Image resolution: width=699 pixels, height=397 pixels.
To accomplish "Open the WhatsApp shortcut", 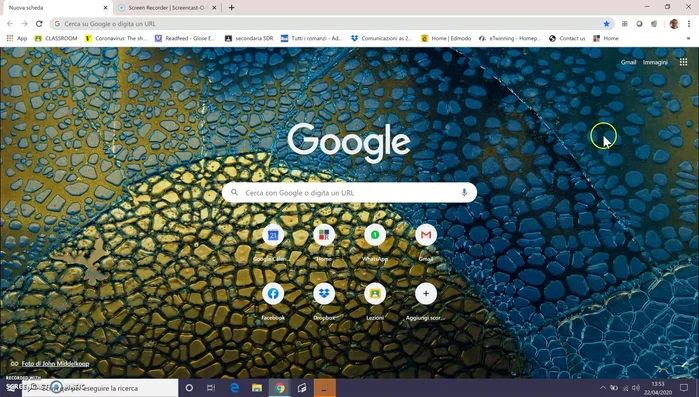I will tap(375, 235).
